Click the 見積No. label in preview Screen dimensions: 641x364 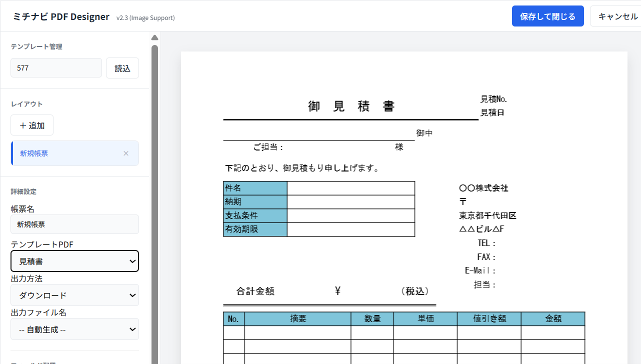point(494,99)
